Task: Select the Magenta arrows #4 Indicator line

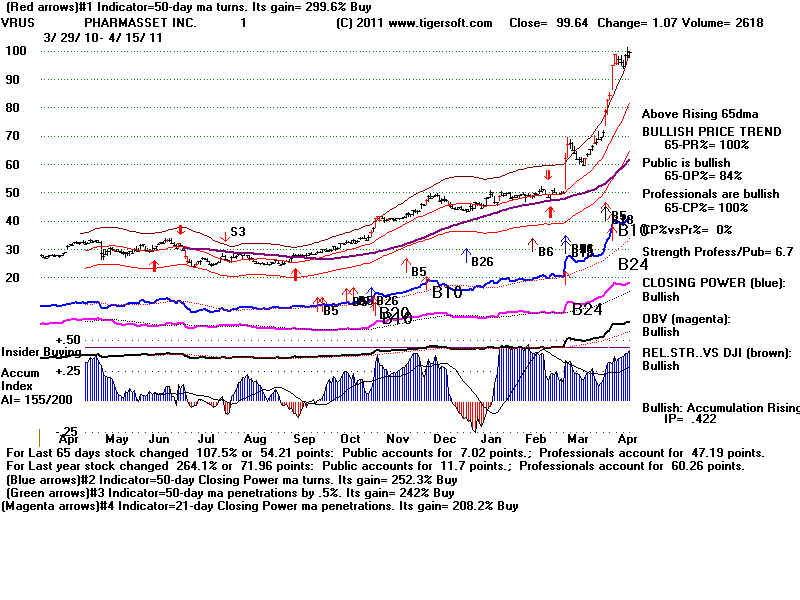Action: click(x=260, y=506)
